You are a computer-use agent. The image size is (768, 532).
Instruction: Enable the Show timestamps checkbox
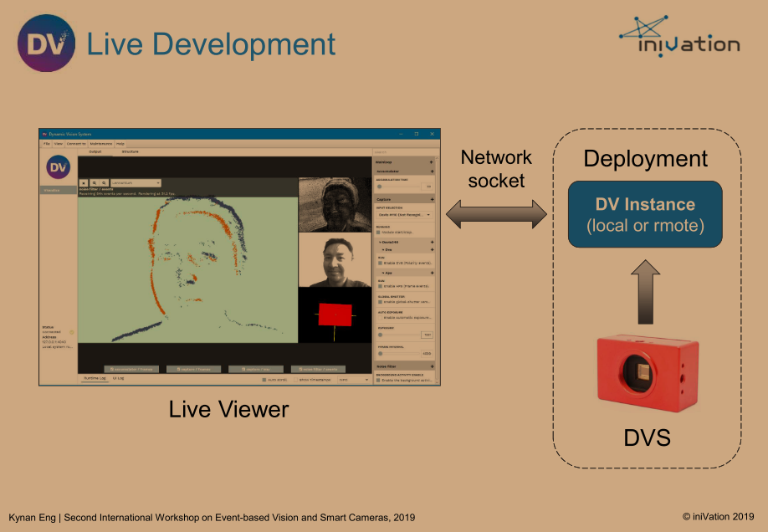click(x=296, y=380)
